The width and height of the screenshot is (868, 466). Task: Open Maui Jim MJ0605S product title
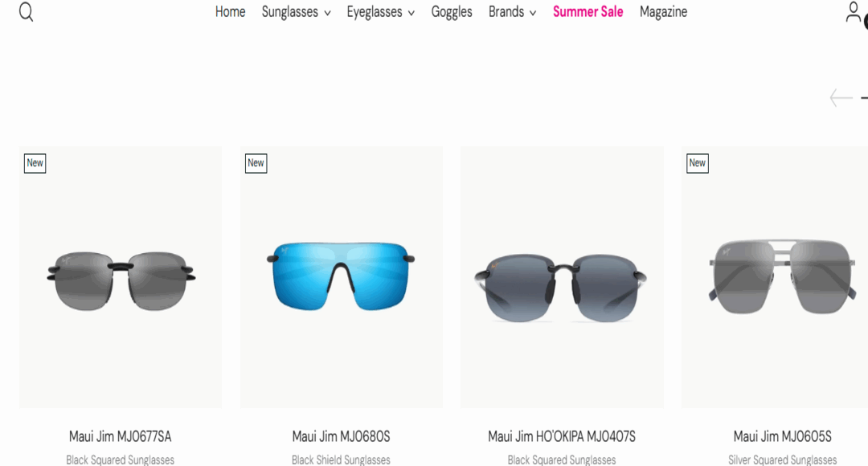(782, 436)
